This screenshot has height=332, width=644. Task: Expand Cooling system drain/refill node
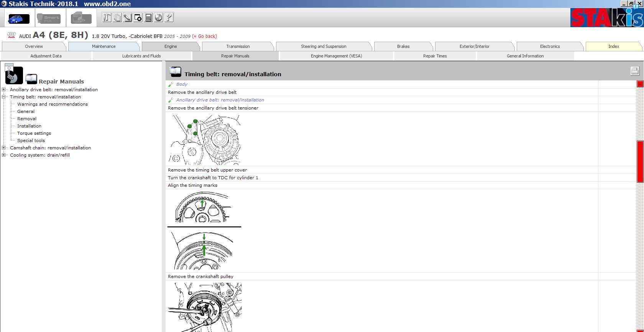[x=4, y=155]
